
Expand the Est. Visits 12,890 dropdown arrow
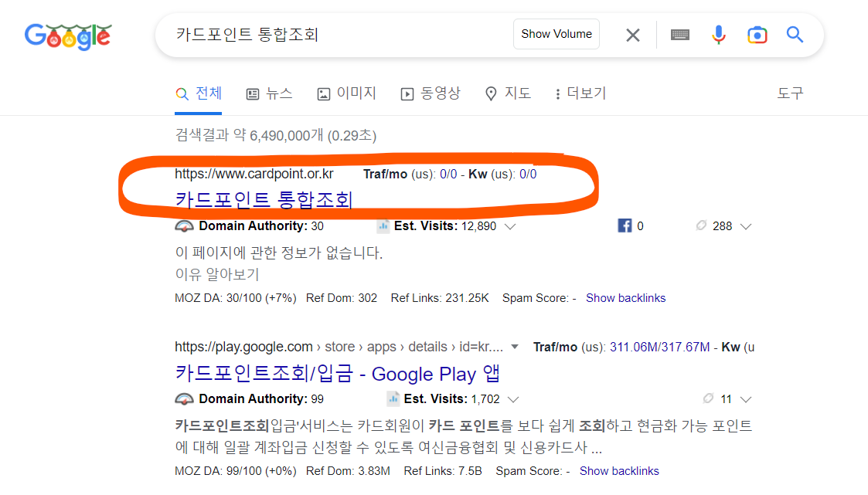pos(511,226)
